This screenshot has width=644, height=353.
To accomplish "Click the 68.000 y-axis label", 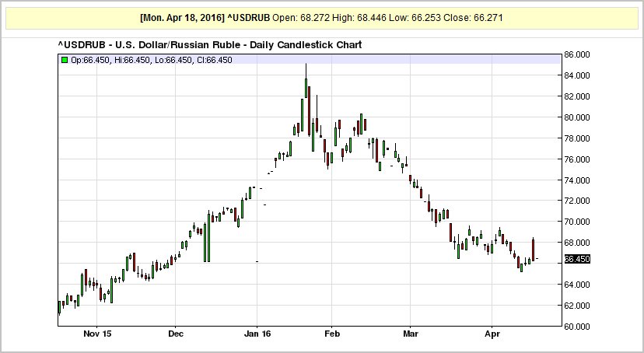I will point(577,243).
